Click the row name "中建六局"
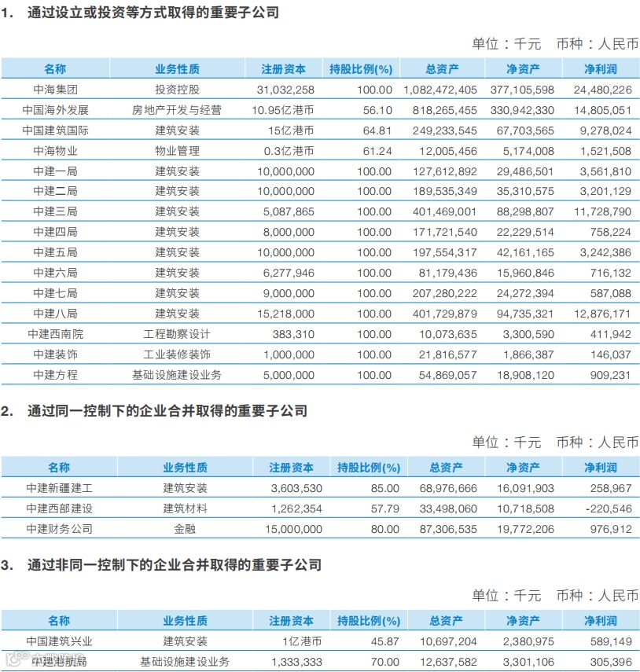 click(x=56, y=273)
